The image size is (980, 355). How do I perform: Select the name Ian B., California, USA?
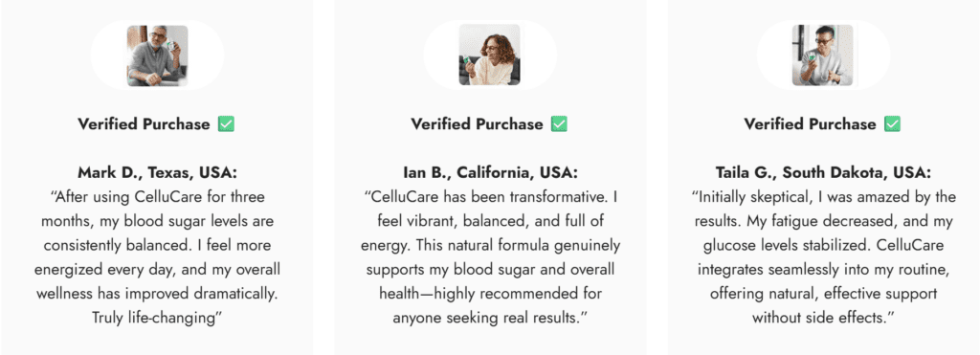click(491, 172)
